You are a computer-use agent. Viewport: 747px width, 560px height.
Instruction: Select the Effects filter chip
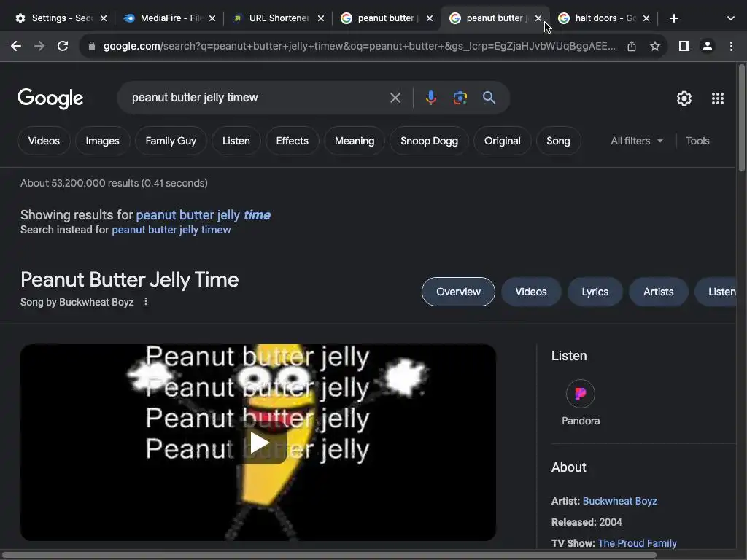coord(292,141)
